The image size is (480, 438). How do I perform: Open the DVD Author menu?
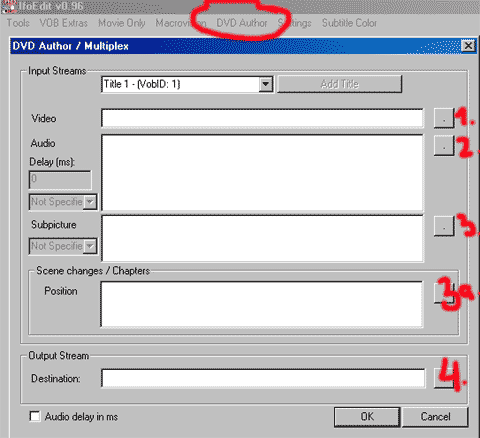point(242,23)
